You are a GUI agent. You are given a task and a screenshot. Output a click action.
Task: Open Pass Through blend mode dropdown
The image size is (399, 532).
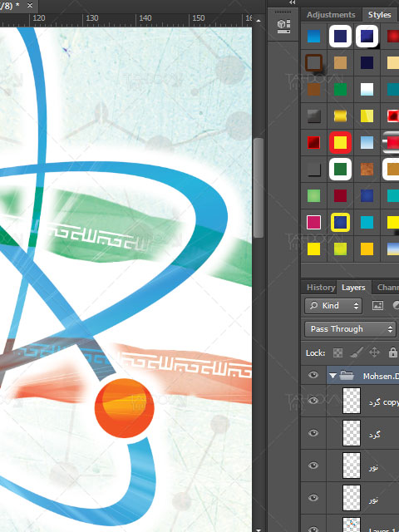pyautogui.click(x=350, y=329)
